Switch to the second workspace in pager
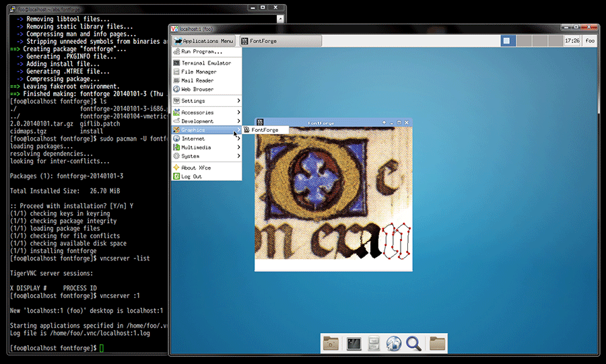 (x=524, y=41)
